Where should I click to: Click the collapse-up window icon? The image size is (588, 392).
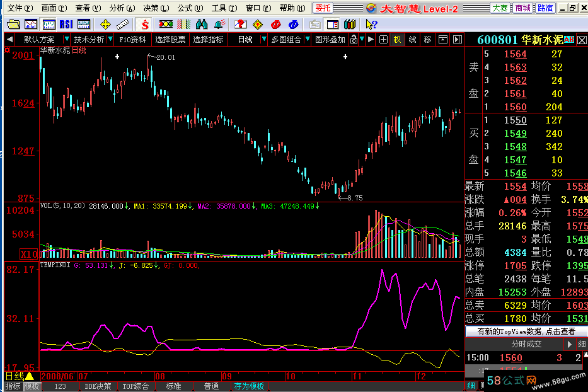click(443, 39)
